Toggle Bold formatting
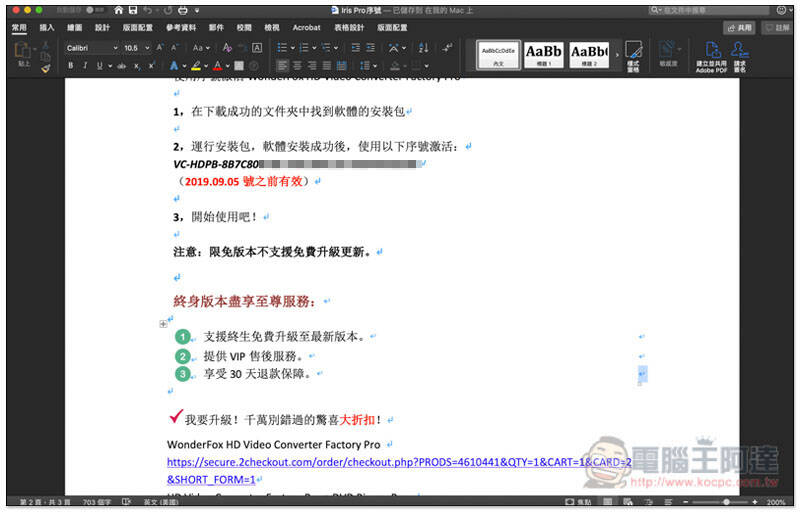The width and height of the screenshot is (800, 512). click(70, 65)
